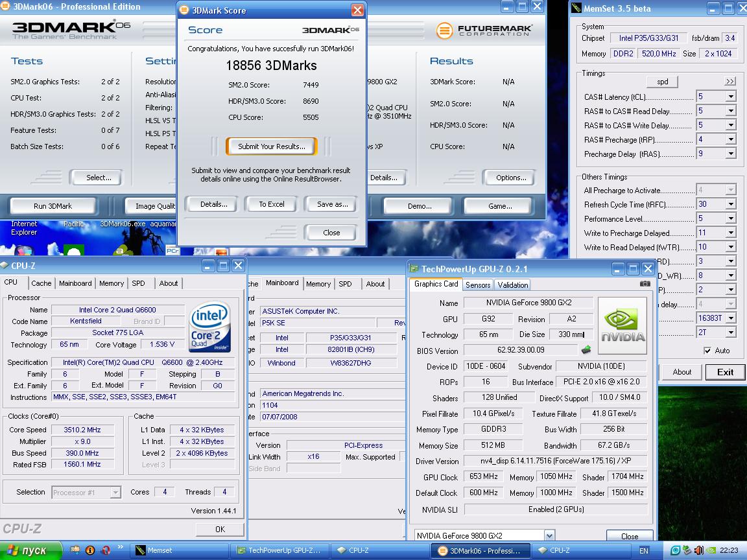Open the 16383T value dropdown in MemSet
This screenshot has height=560, width=747.
[x=731, y=318]
